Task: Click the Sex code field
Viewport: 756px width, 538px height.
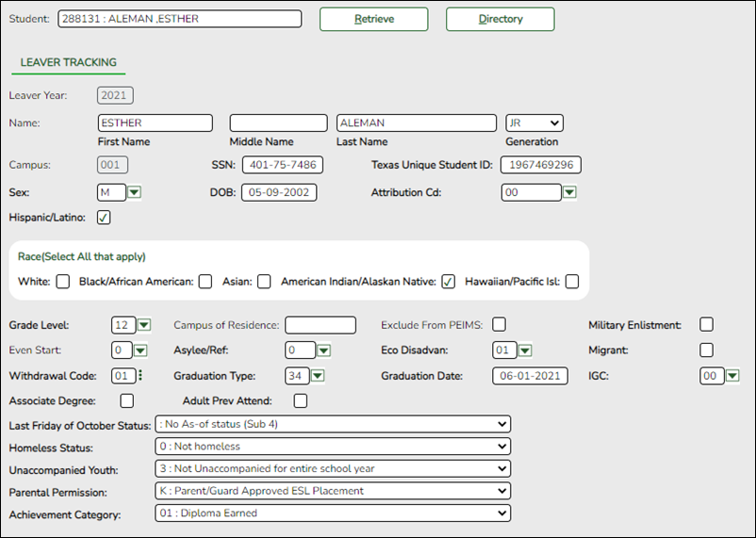Action: tap(111, 192)
